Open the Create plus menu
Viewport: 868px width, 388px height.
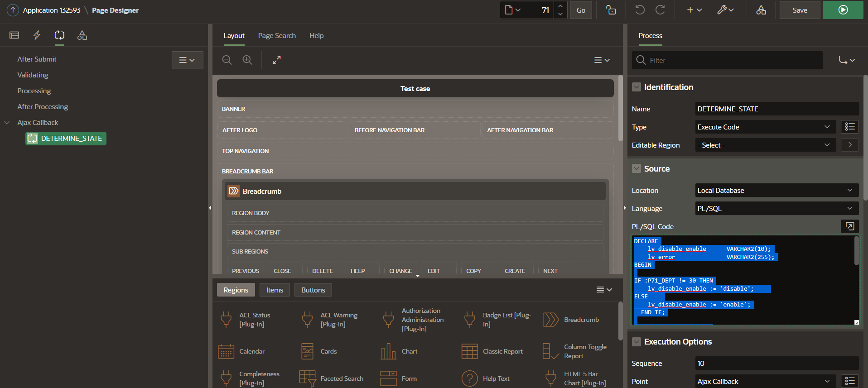(694, 10)
